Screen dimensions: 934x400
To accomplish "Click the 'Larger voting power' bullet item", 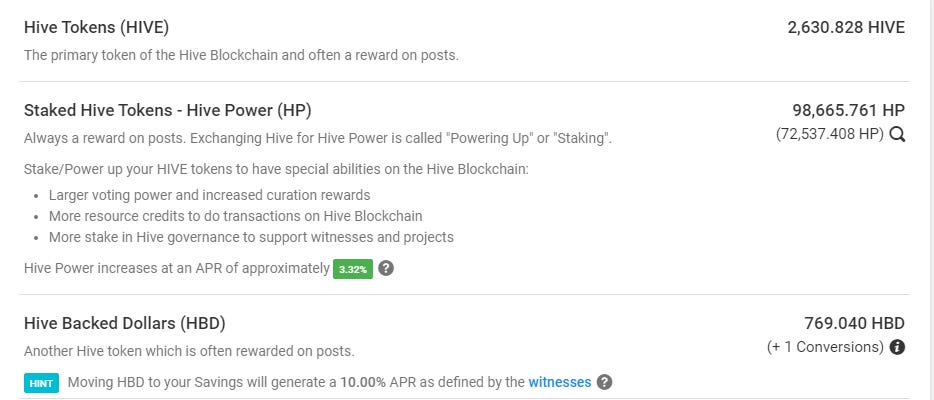I will click(209, 195).
